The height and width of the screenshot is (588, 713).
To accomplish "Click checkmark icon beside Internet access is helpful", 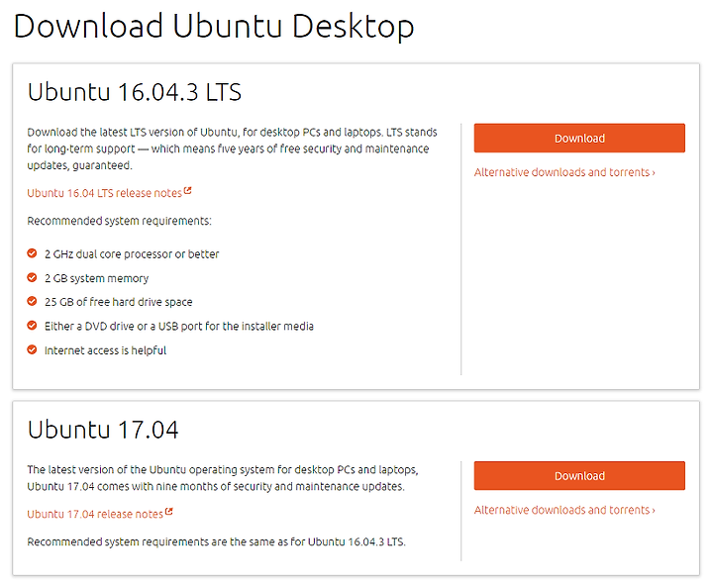I will click(x=32, y=349).
